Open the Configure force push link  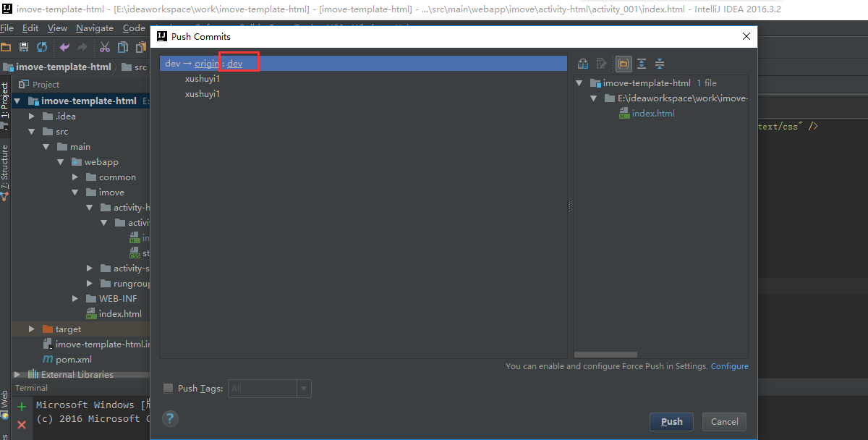(x=730, y=366)
